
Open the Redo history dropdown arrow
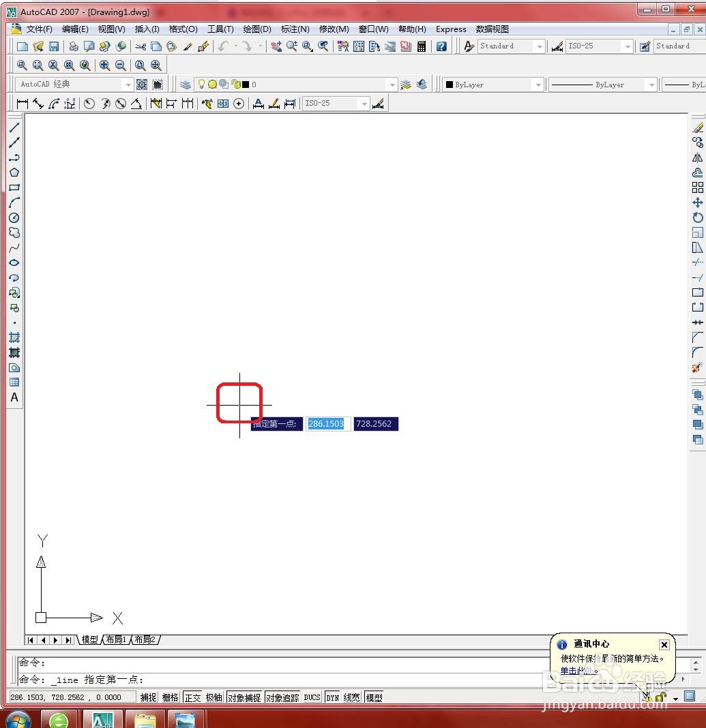[260, 46]
